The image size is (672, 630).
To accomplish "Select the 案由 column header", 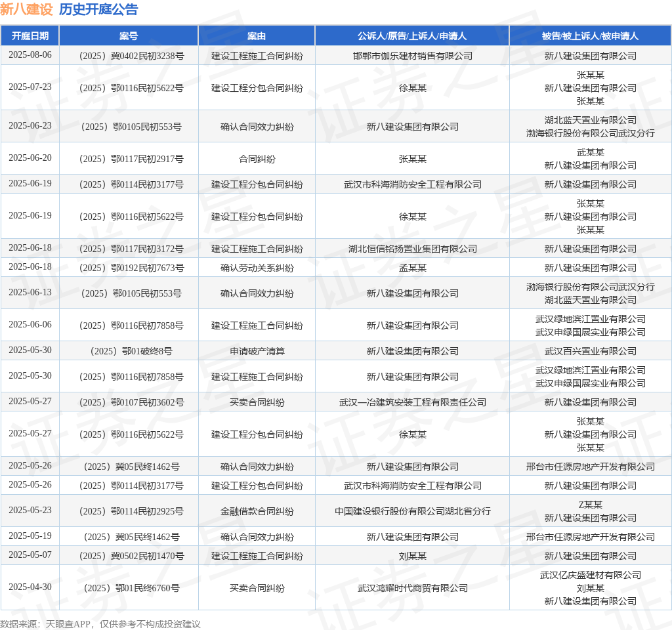I will (x=257, y=36).
